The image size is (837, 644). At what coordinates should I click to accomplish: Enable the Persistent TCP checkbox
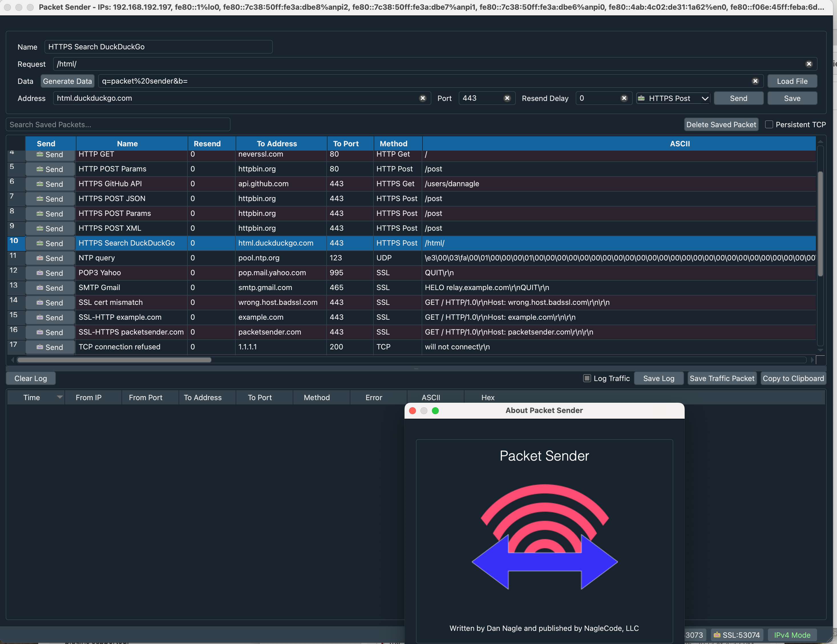click(769, 125)
